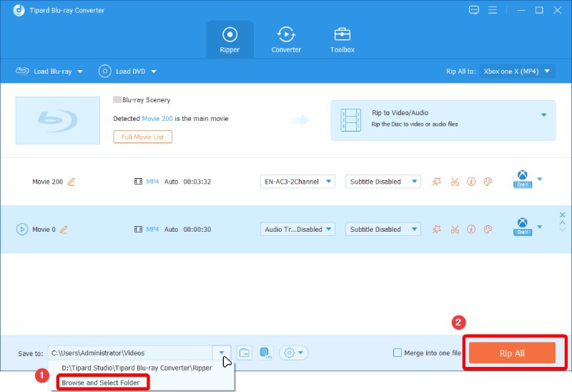Click the 00:03:32 duration of Movie 200
The height and width of the screenshot is (392, 572).
click(197, 182)
